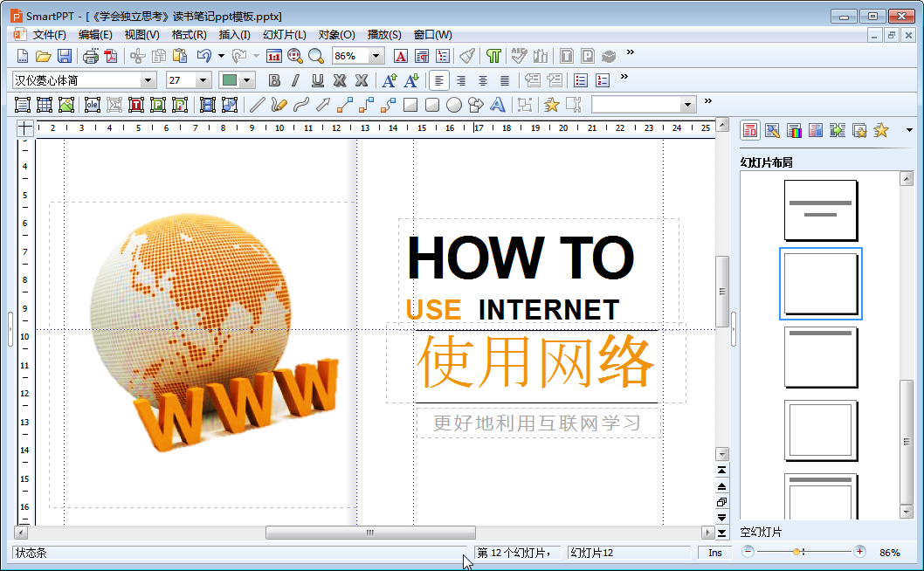Paste from the clipboard
The width and height of the screenshot is (924, 571).
pos(180,56)
